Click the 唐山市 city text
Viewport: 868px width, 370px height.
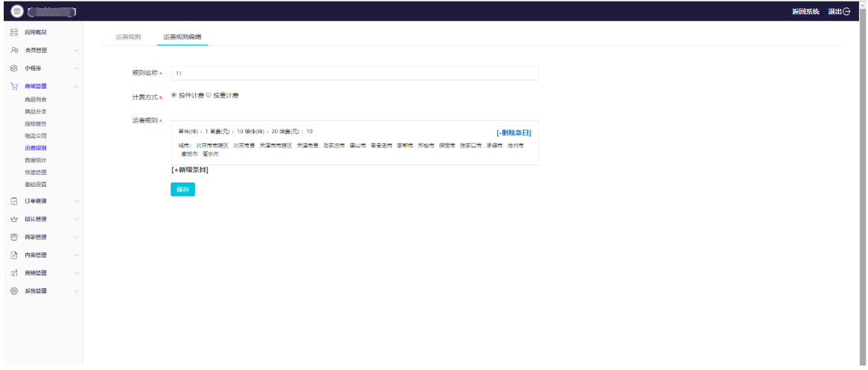358,145
